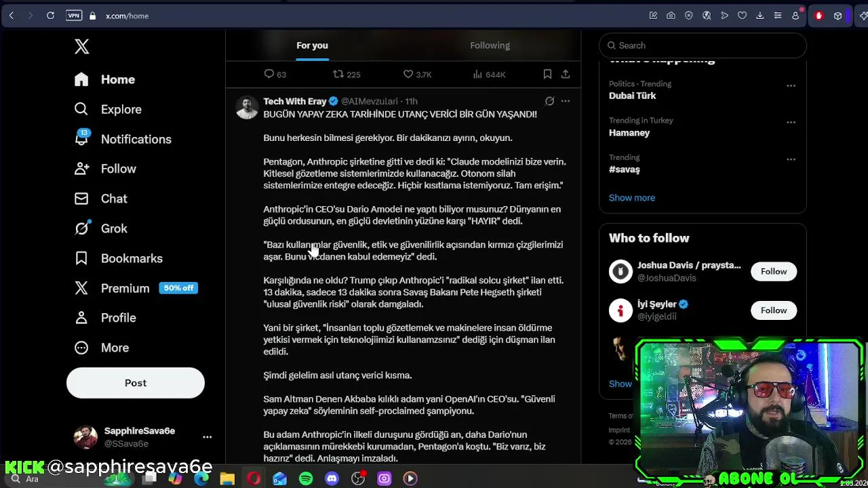Open Premium 50% off offer
868x488 pixels.
click(136, 288)
